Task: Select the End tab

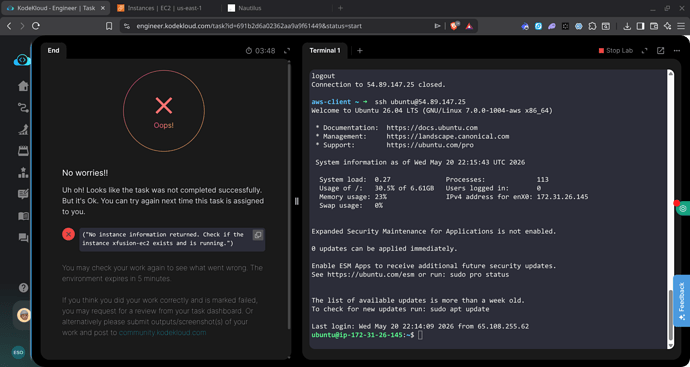Action: coord(53,51)
